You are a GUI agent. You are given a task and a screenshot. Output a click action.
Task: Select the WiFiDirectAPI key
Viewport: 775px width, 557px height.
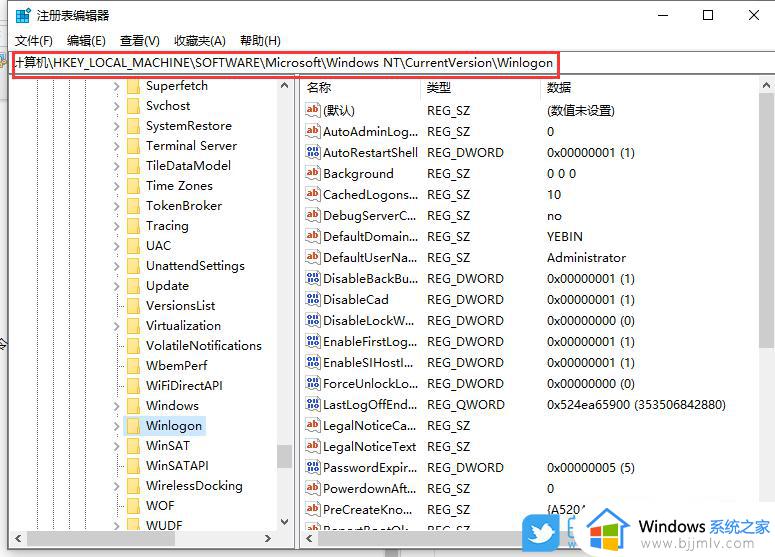click(184, 386)
